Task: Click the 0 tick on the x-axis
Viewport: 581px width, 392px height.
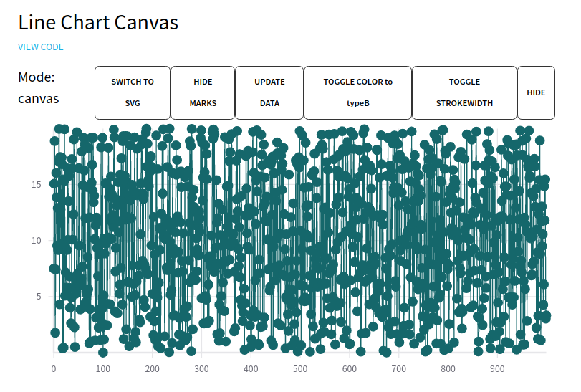Action: point(54,369)
